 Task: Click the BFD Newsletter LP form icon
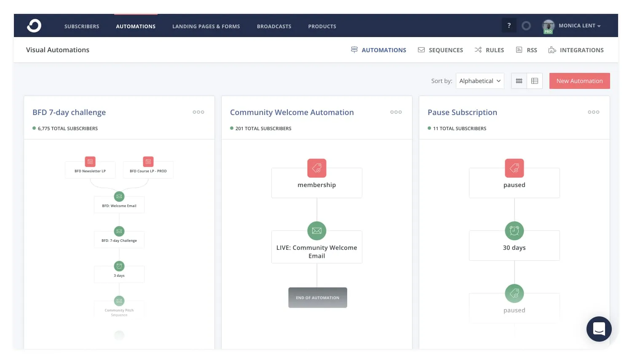click(x=90, y=161)
